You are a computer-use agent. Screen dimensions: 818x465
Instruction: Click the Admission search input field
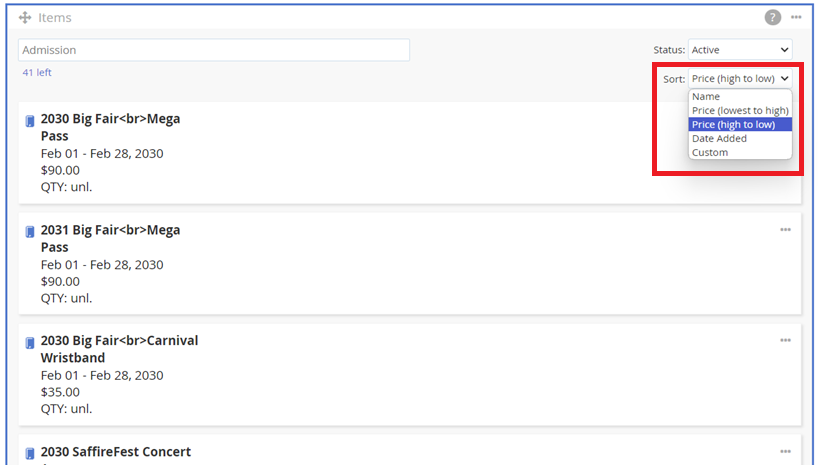point(214,50)
